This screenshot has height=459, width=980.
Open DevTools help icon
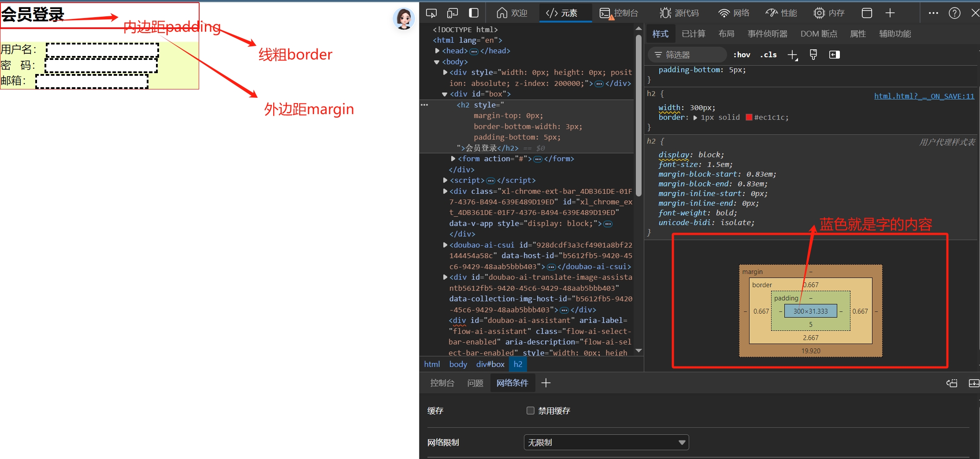click(x=954, y=13)
